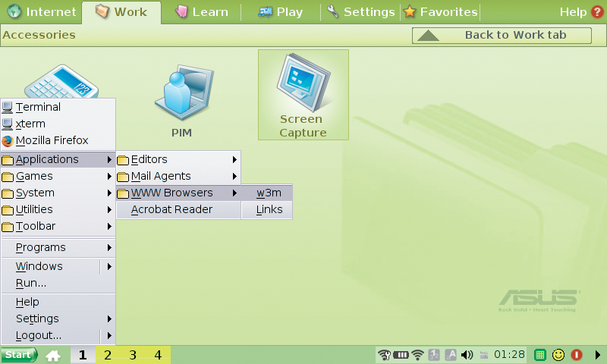This screenshot has width=607, height=364.
Task: Launch the Links browser
Action: click(267, 209)
